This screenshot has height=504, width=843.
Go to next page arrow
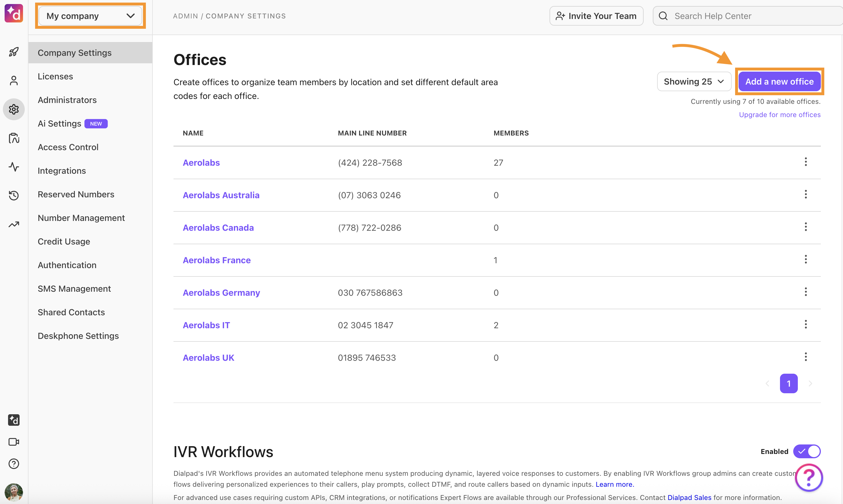tap(810, 383)
